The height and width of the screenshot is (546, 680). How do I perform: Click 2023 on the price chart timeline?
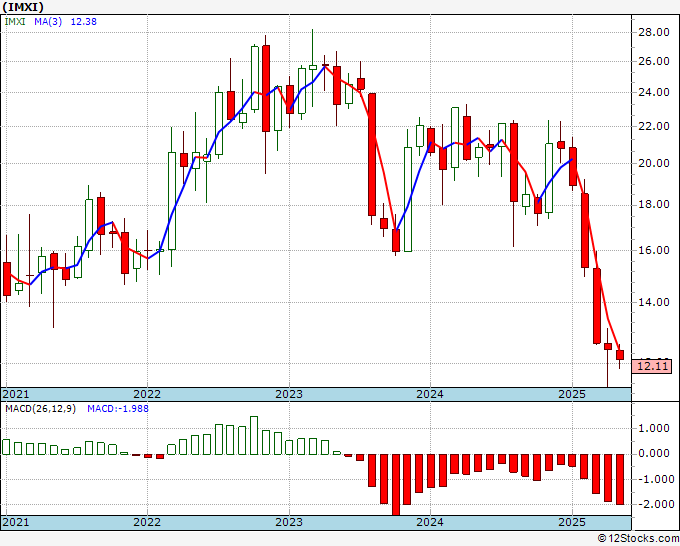click(289, 394)
